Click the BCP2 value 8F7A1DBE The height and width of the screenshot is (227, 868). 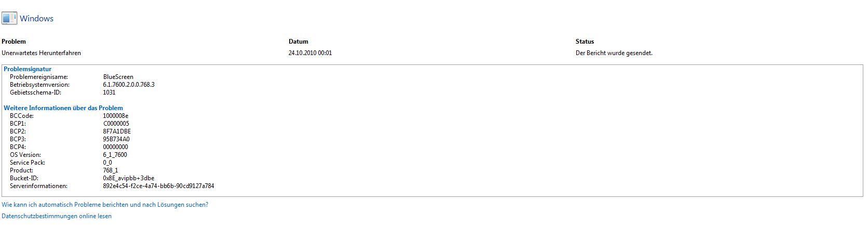coord(117,131)
